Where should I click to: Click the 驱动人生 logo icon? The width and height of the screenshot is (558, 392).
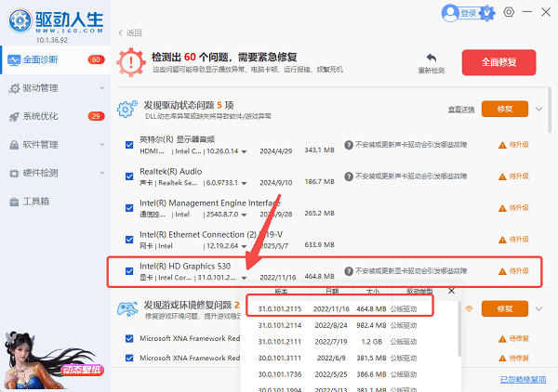(20, 21)
